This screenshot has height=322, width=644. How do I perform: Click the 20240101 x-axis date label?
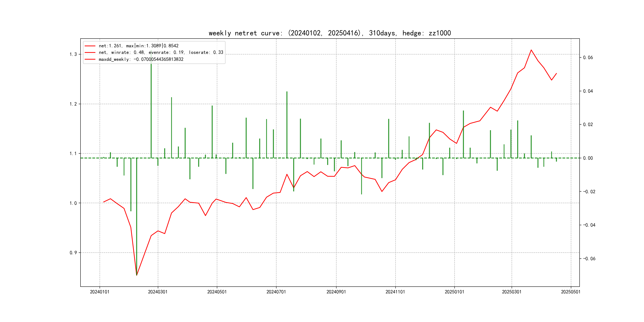(x=100, y=292)
